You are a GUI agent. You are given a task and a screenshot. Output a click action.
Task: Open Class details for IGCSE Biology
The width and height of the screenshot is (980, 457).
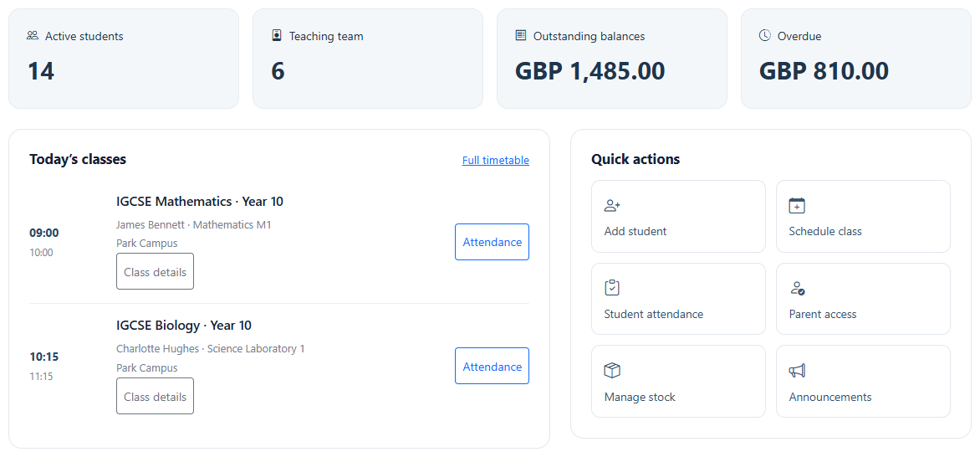coord(155,396)
